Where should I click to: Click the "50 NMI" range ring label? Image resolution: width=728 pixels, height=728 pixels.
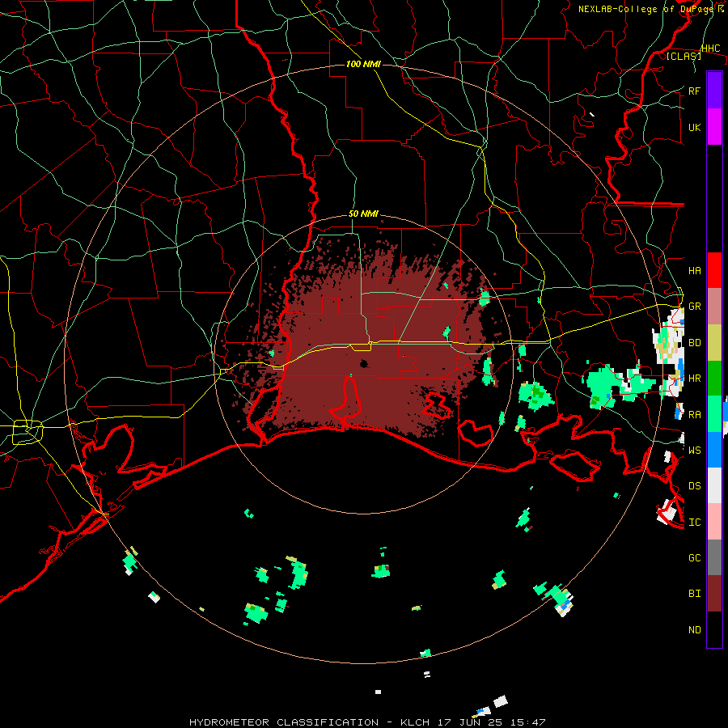tap(363, 214)
